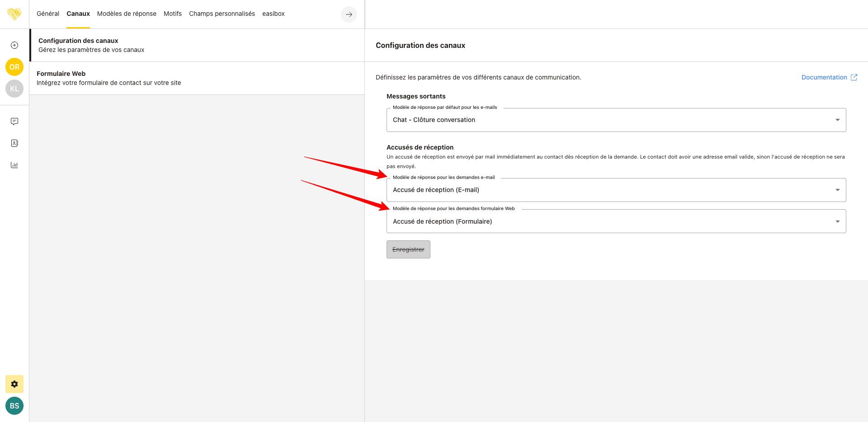Open the statistics bar chart icon
Viewport: 868px width, 422px height.
(14, 165)
